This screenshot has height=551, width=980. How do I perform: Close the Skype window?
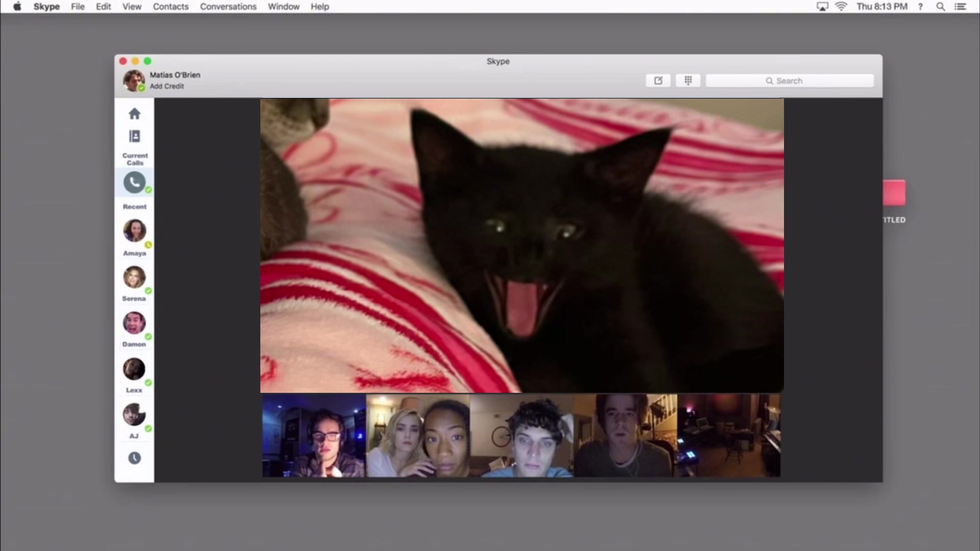tap(123, 61)
